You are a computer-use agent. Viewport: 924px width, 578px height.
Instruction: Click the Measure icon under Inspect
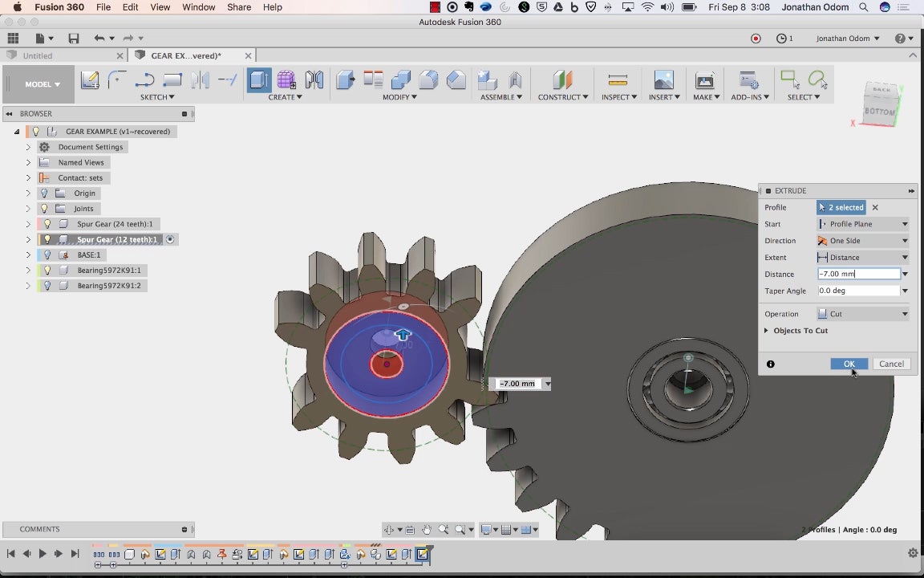618,80
